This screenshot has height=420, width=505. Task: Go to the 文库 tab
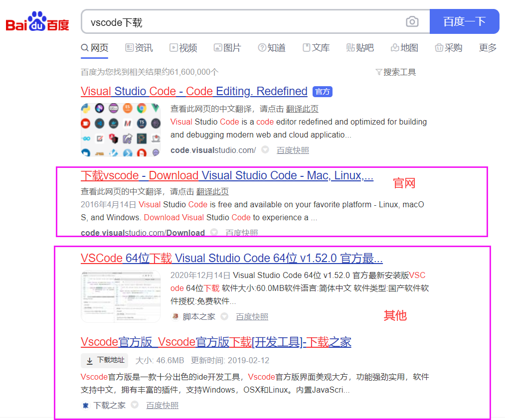pos(316,48)
